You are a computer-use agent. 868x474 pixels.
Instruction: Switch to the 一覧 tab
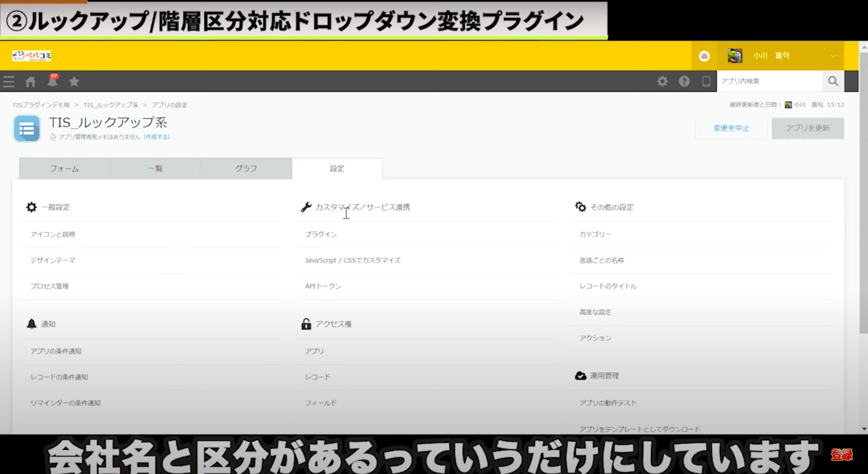[x=156, y=169]
